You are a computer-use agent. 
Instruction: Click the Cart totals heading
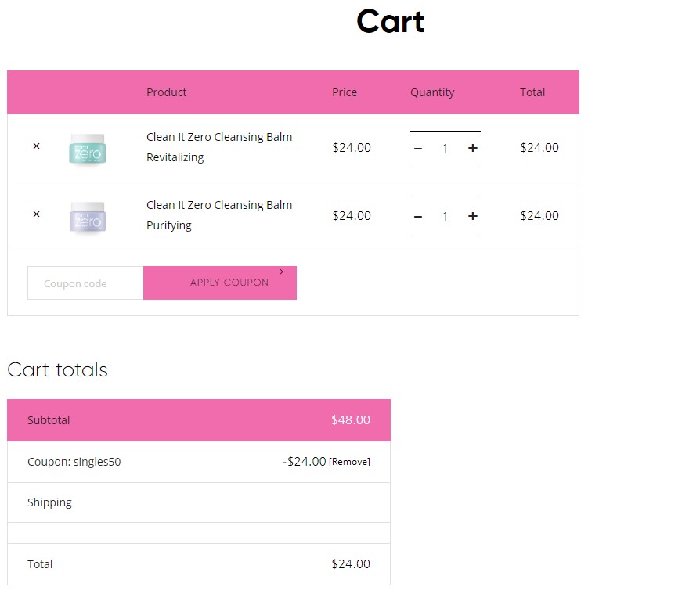(x=58, y=369)
